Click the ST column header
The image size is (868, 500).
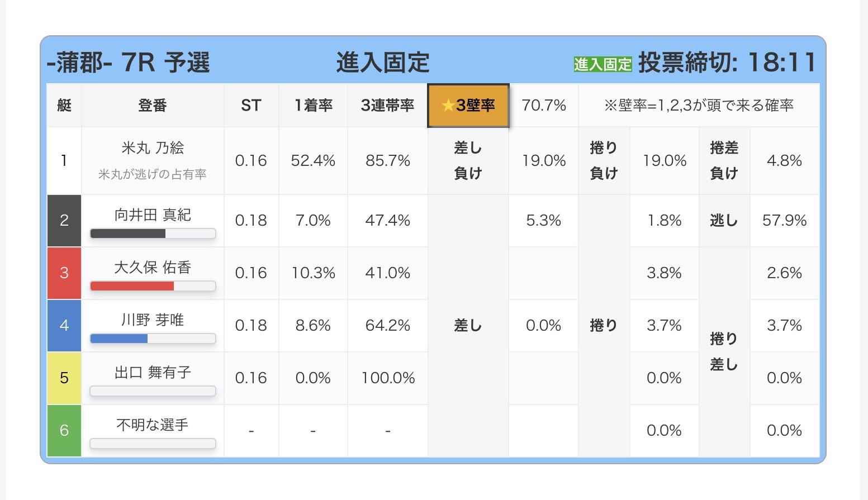(x=251, y=106)
